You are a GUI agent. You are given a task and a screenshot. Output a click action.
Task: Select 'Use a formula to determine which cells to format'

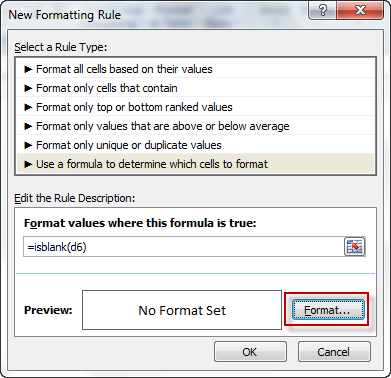coord(195,164)
